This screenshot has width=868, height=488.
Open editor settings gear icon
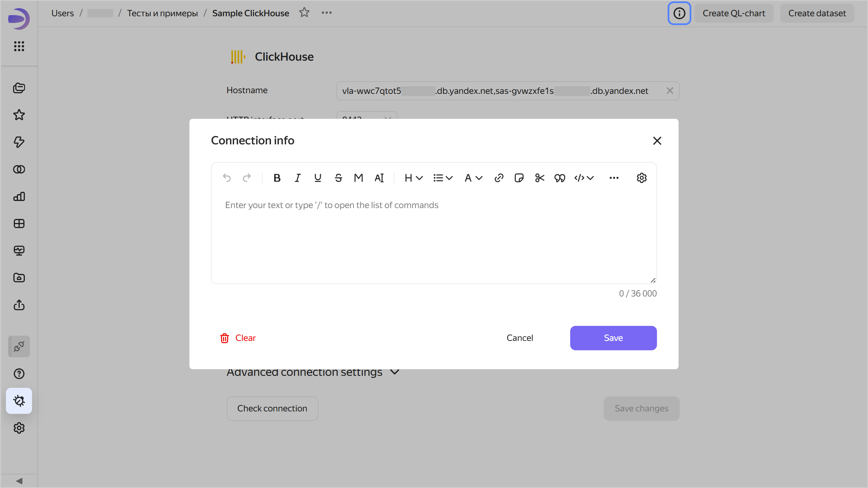point(642,178)
